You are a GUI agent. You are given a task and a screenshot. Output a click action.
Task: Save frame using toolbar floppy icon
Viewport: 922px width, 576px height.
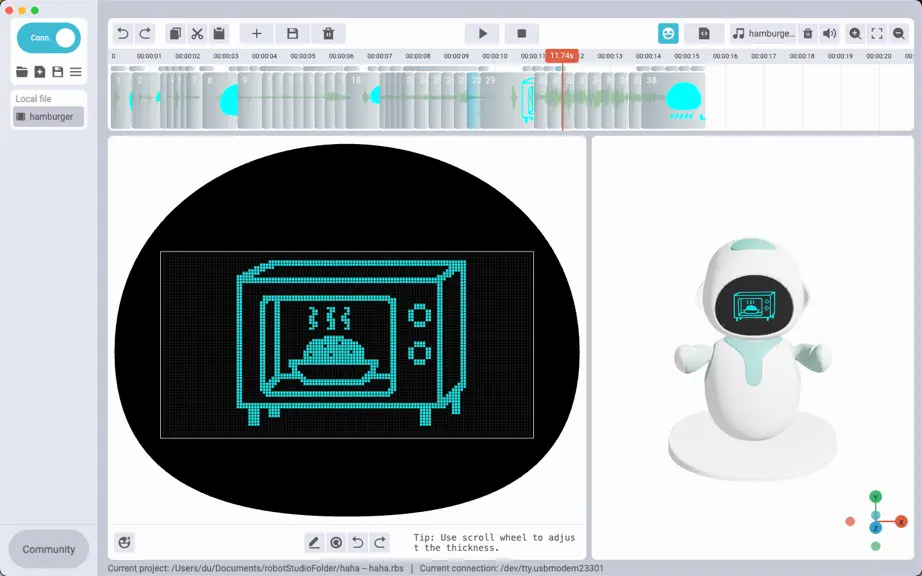pos(292,34)
